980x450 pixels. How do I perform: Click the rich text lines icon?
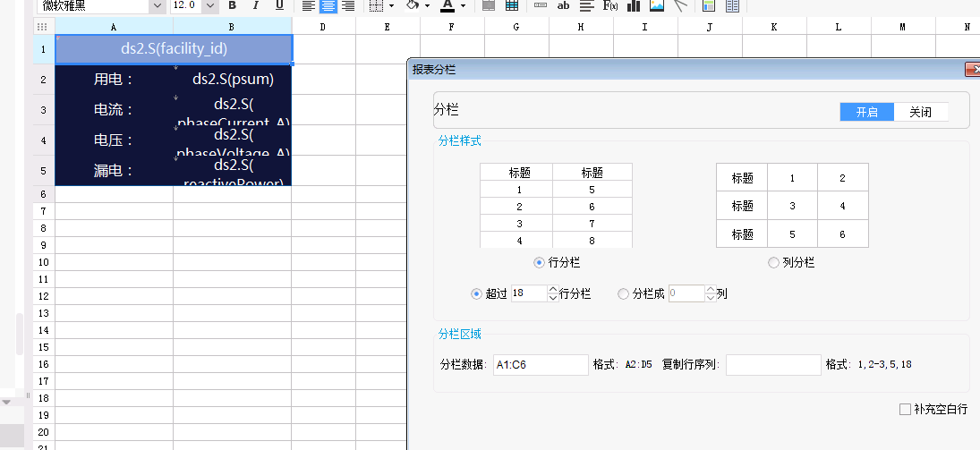click(x=586, y=5)
